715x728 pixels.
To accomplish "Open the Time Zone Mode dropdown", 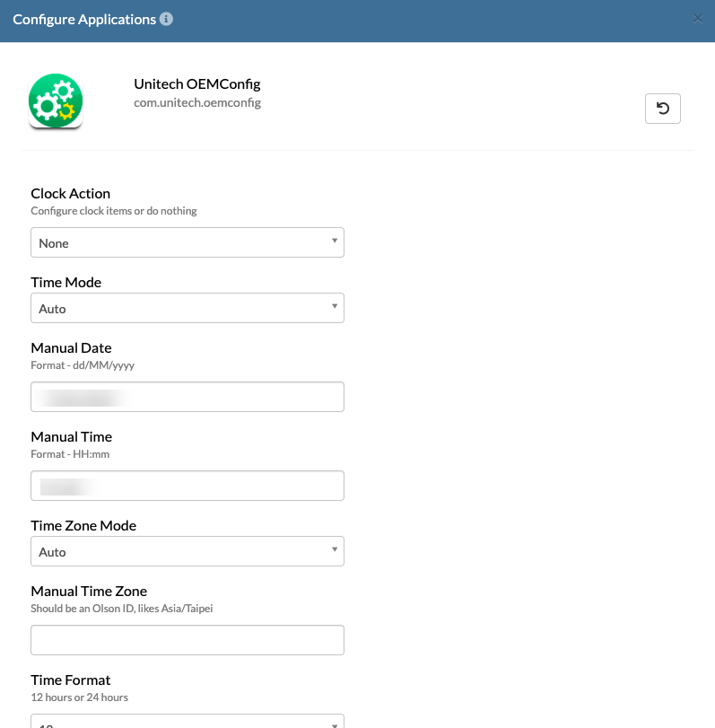I will (x=187, y=551).
